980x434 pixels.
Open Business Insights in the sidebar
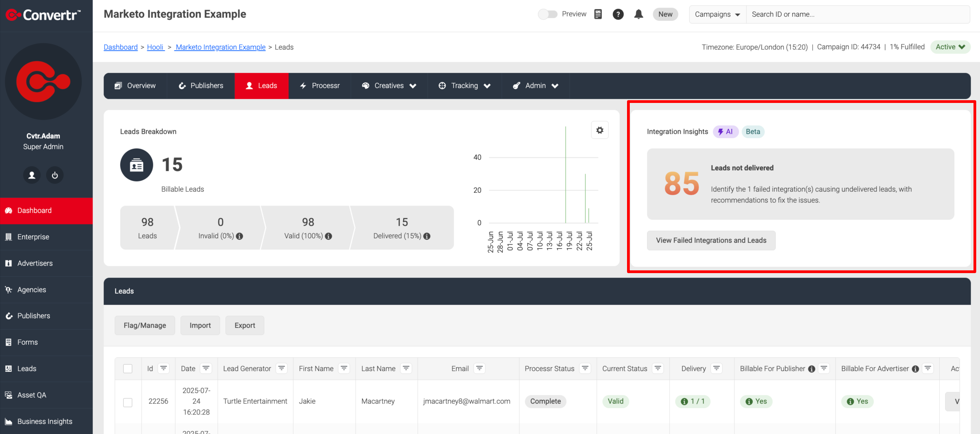[45, 421]
